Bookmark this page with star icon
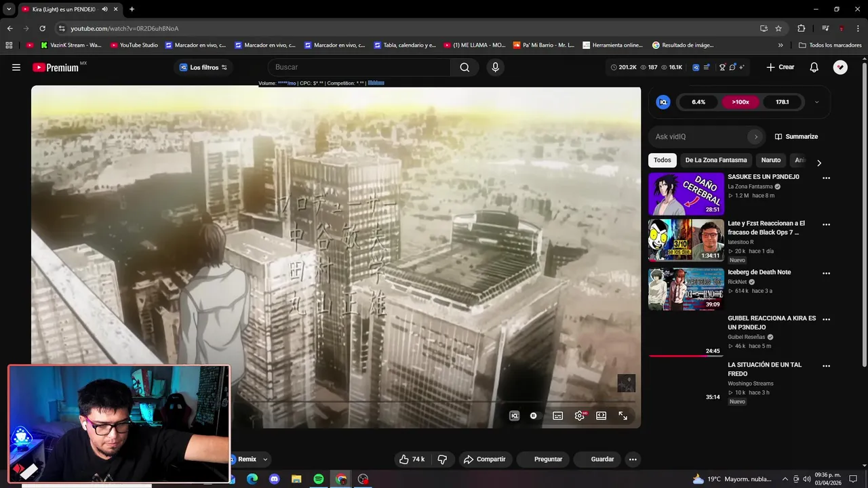 coord(778,28)
